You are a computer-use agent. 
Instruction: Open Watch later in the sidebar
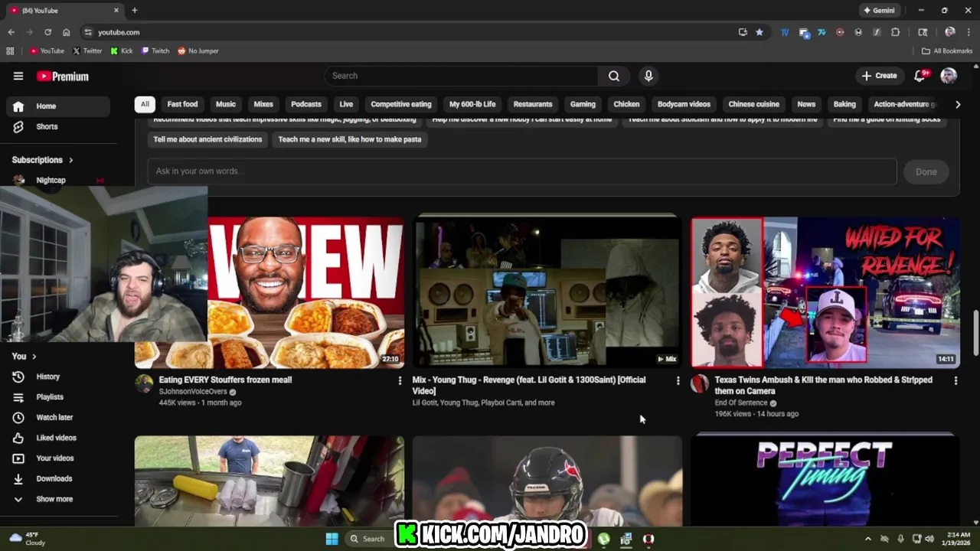tap(58, 417)
